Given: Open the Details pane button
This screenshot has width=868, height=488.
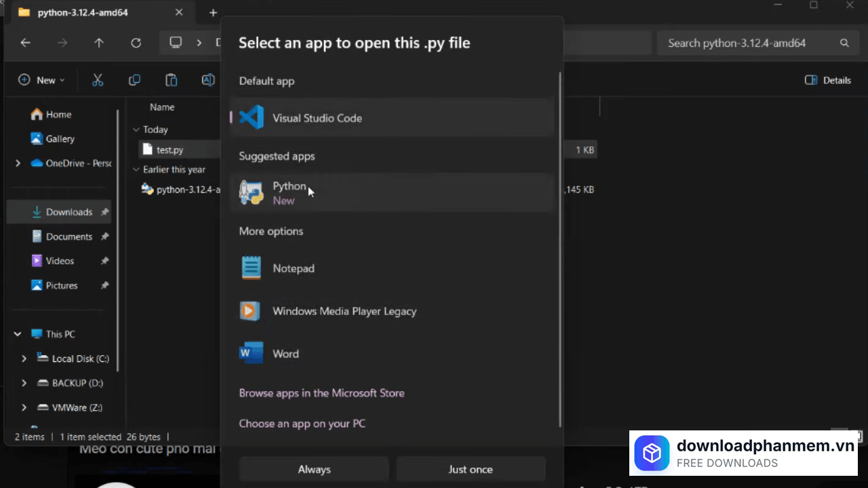Looking at the screenshot, I should coord(827,80).
